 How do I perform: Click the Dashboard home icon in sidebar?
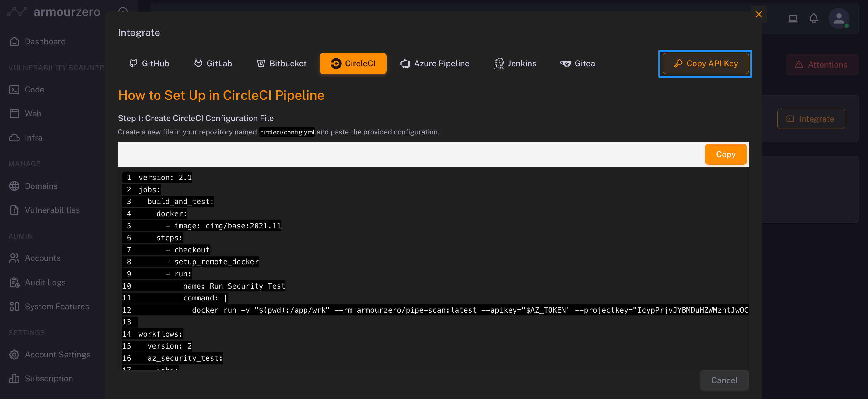pos(14,41)
